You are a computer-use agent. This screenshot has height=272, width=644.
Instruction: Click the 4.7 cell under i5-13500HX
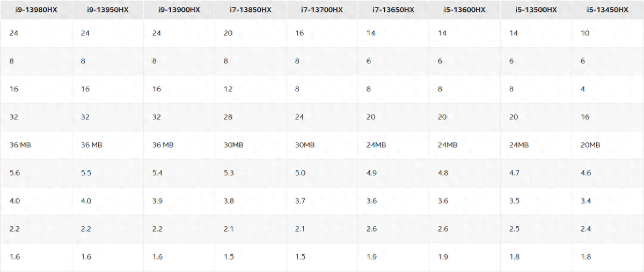pos(515,173)
